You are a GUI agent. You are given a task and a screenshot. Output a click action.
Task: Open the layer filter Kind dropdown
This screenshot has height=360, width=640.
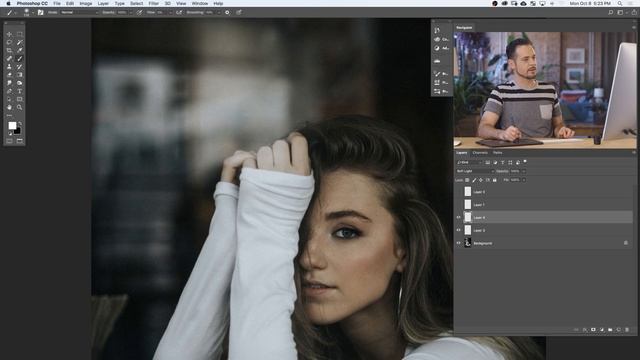[x=469, y=162]
